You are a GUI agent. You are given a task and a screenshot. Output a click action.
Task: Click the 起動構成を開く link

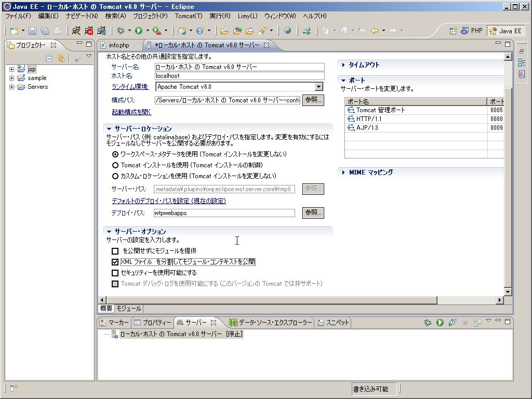[131, 112]
